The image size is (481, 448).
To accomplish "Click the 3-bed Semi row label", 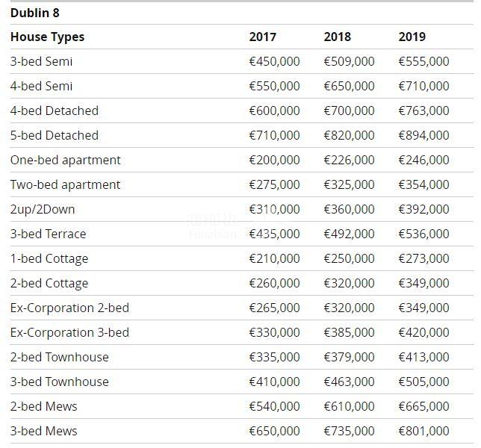I will pos(41,61).
